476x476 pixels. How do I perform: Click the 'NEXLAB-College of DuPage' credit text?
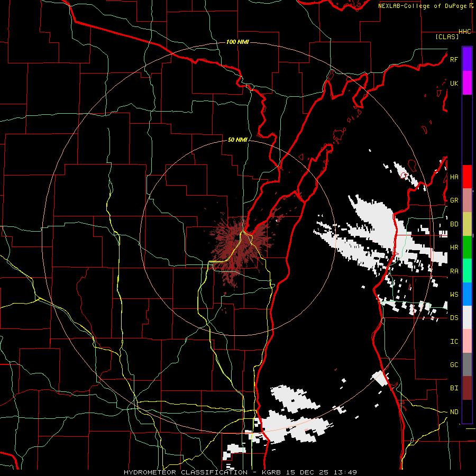tap(422, 6)
